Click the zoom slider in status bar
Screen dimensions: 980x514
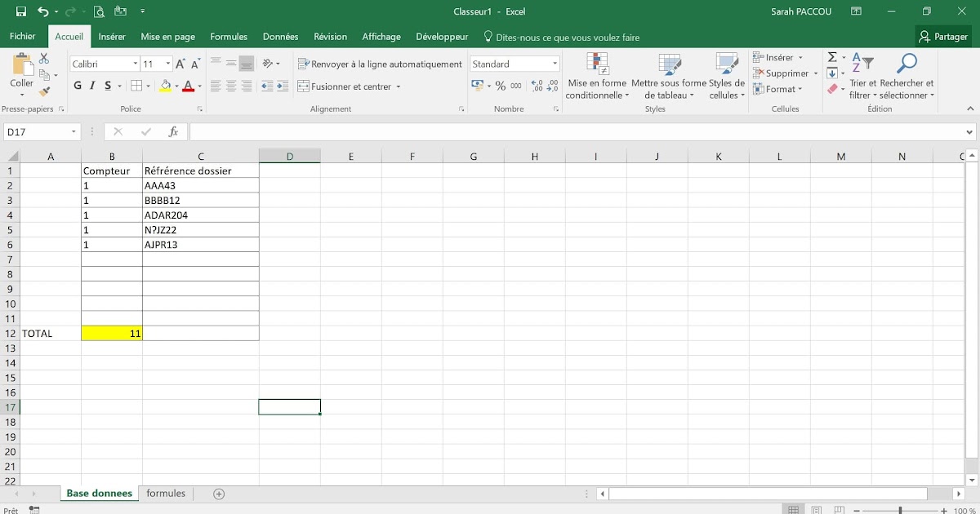coord(900,510)
